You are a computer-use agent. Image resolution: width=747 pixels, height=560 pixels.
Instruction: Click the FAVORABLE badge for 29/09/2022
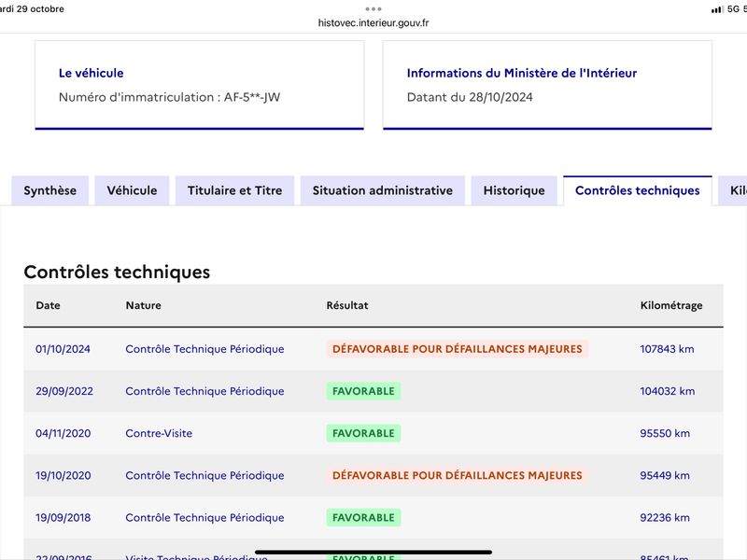click(363, 391)
